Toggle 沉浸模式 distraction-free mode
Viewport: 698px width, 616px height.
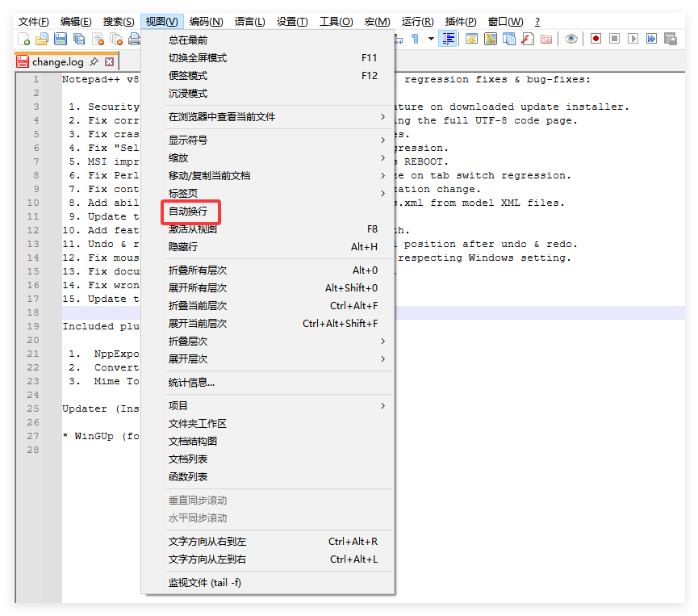[268, 94]
